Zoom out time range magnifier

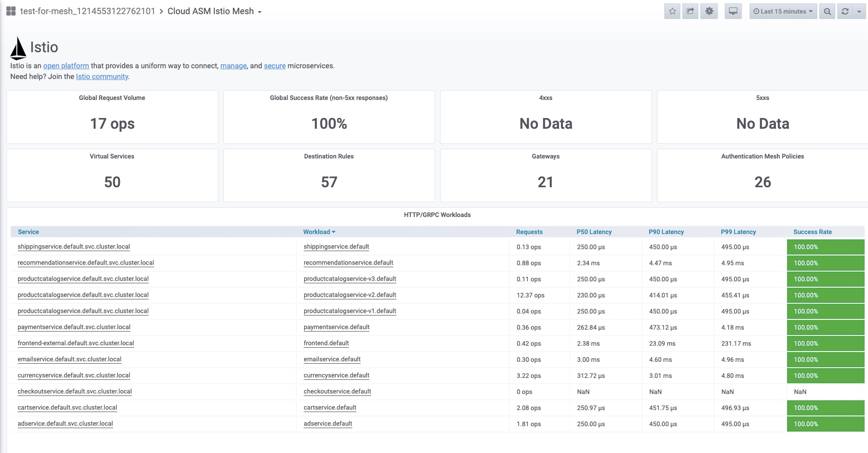(x=827, y=11)
